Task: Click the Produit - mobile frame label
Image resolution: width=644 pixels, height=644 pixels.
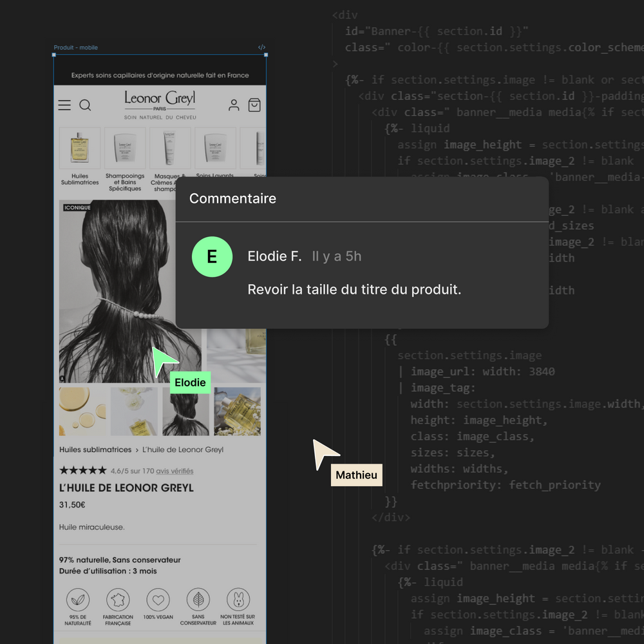Action: tap(75, 48)
